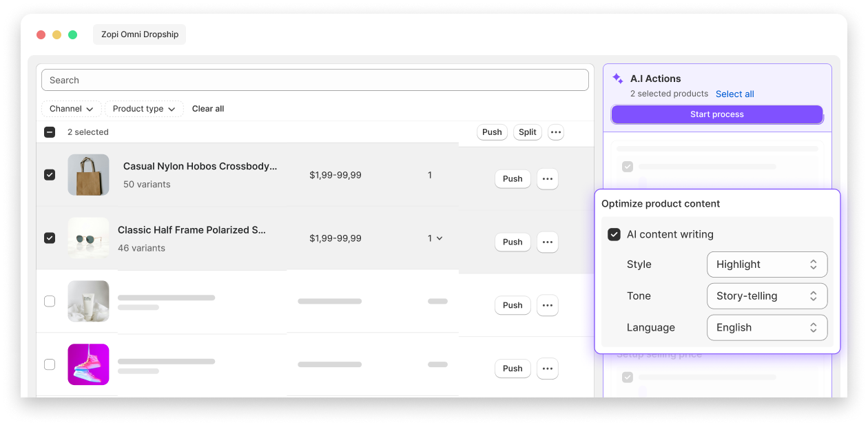Click the Select all link
The width and height of the screenshot is (868, 425).
tap(734, 94)
